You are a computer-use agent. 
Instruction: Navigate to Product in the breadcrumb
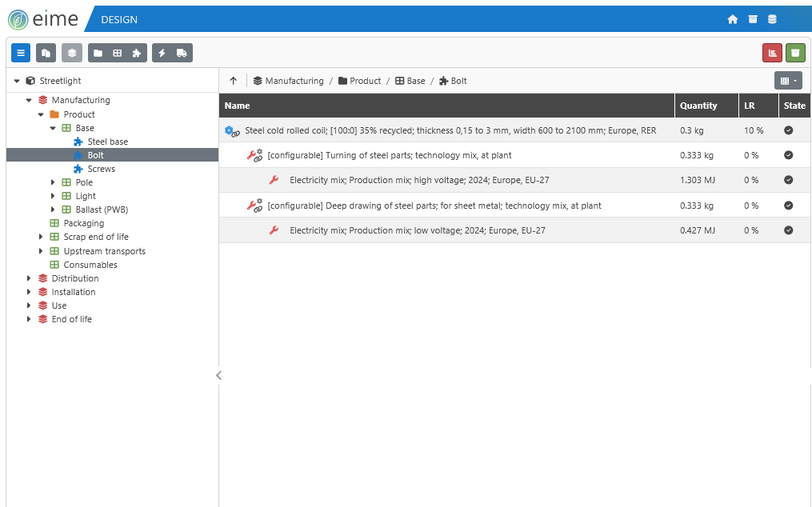click(x=359, y=81)
